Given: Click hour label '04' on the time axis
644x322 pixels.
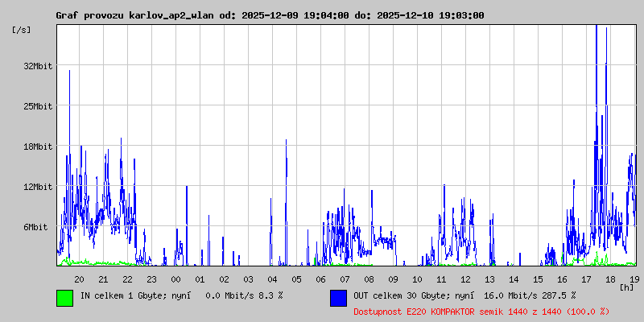Looking at the screenshot, I should tap(272, 279).
